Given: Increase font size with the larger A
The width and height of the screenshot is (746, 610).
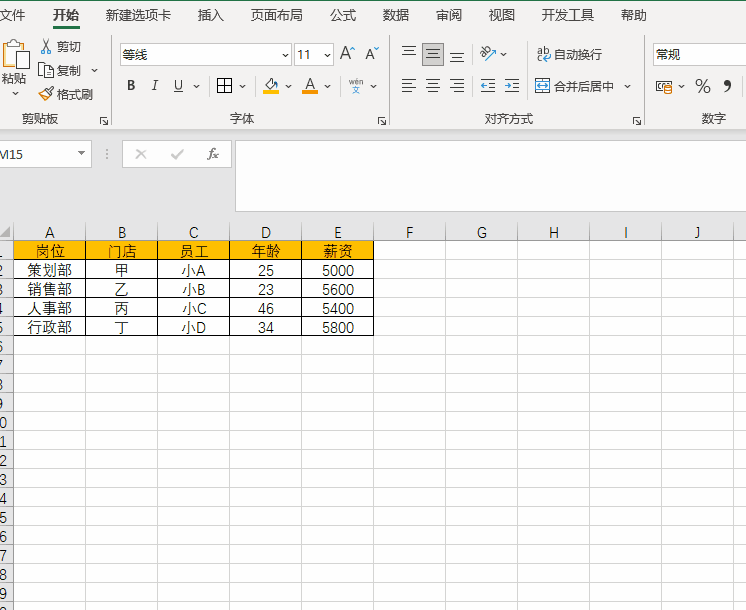Looking at the screenshot, I should pyautogui.click(x=348, y=53).
